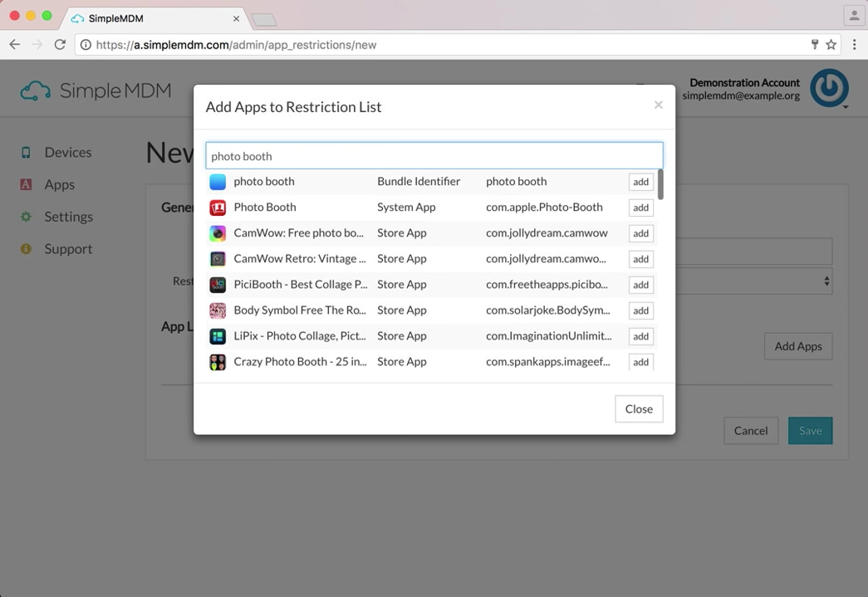Image resolution: width=868 pixels, height=597 pixels.
Task: Click the browser forward arrow
Action: 37,44
